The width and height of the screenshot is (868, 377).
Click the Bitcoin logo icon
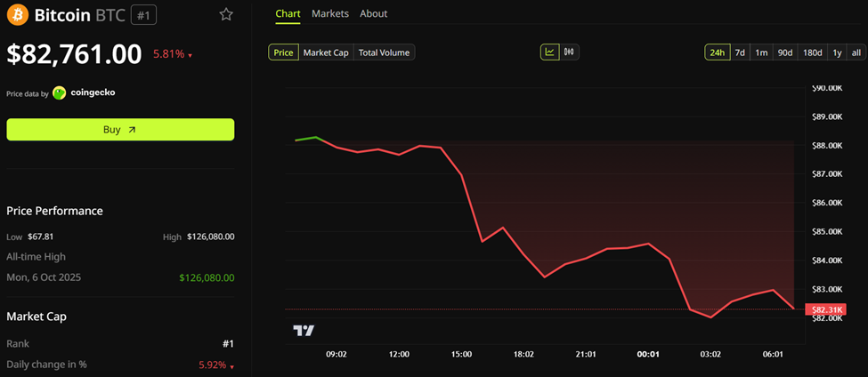pyautogui.click(x=18, y=15)
